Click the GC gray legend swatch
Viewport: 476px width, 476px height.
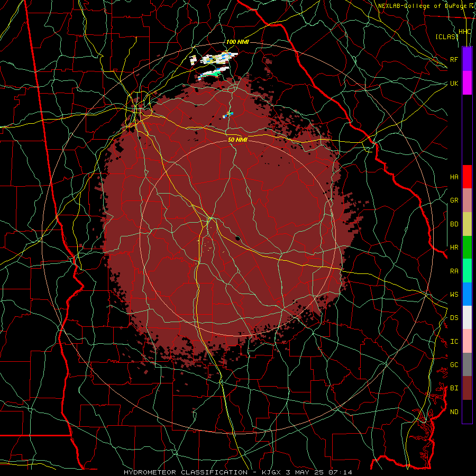pyautogui.click(x=467, y=364)
